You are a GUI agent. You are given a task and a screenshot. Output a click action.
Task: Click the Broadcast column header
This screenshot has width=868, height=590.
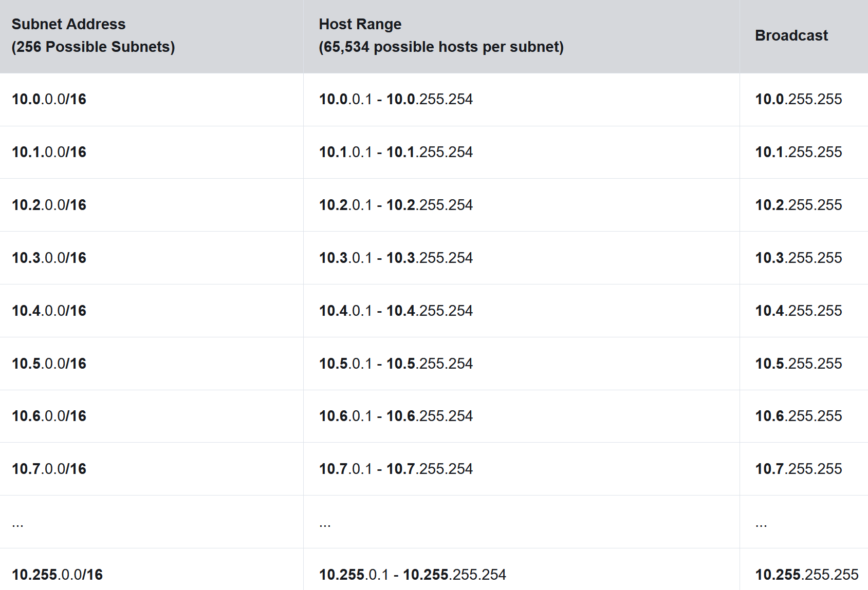point(791,35)
